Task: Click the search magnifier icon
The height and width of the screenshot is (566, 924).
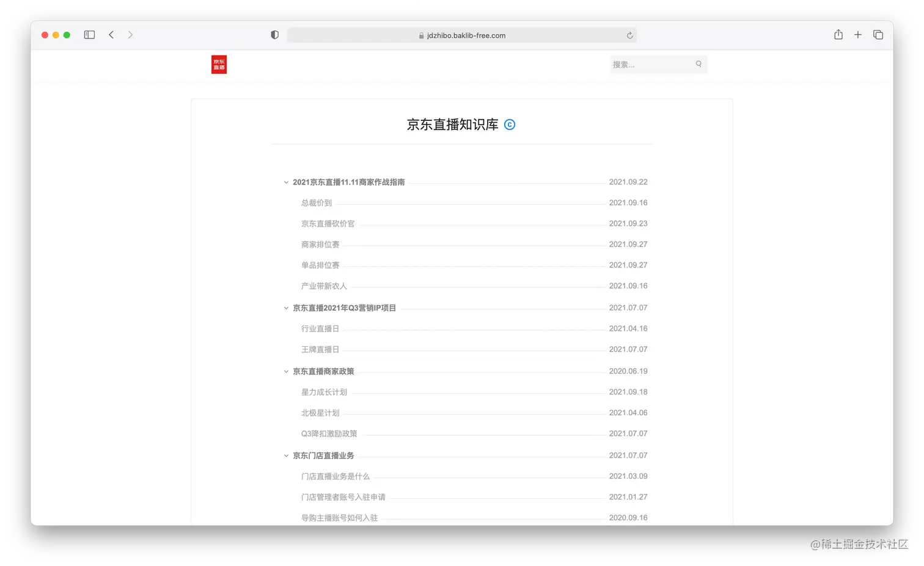Action: click(698, 63)
